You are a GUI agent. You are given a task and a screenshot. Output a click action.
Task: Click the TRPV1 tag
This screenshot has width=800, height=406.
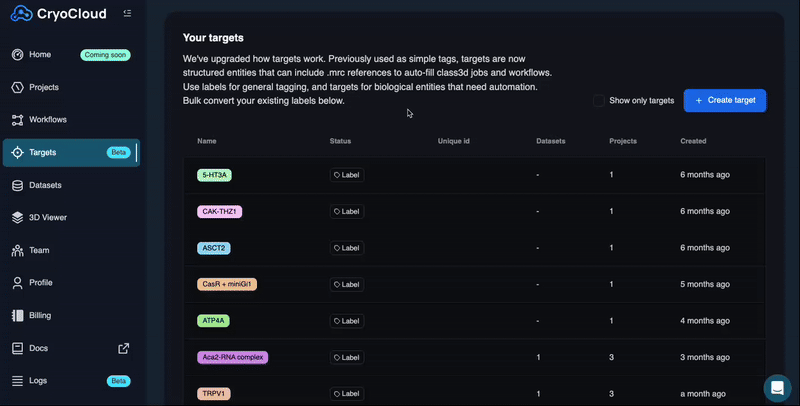(x=214, y=394)
